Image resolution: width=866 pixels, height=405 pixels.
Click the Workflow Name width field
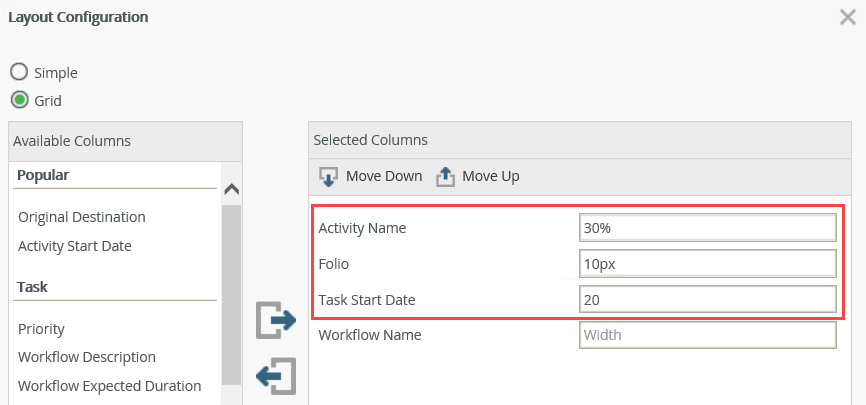click(707, 335)
